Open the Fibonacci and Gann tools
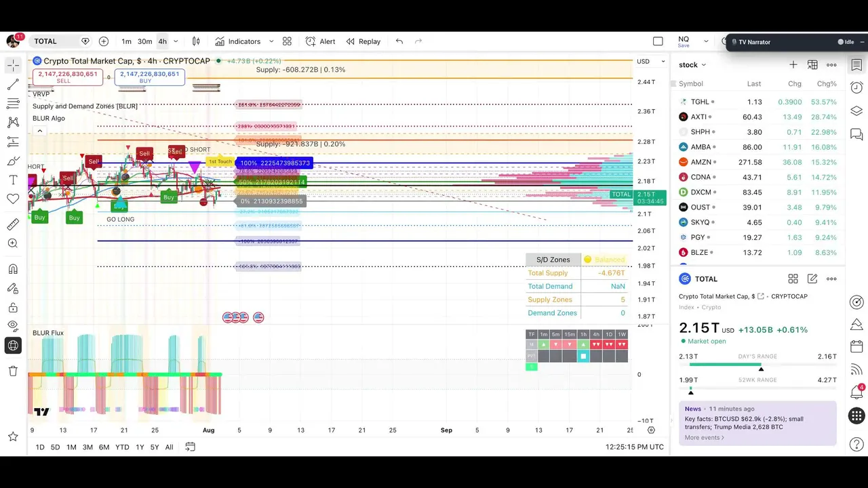 point(13,104)
